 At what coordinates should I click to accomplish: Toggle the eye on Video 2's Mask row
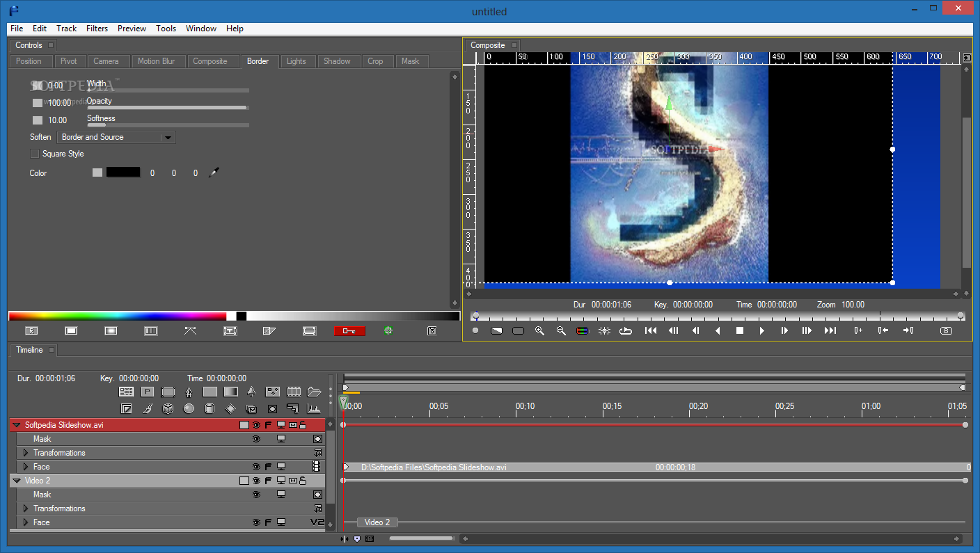[256, 495]
